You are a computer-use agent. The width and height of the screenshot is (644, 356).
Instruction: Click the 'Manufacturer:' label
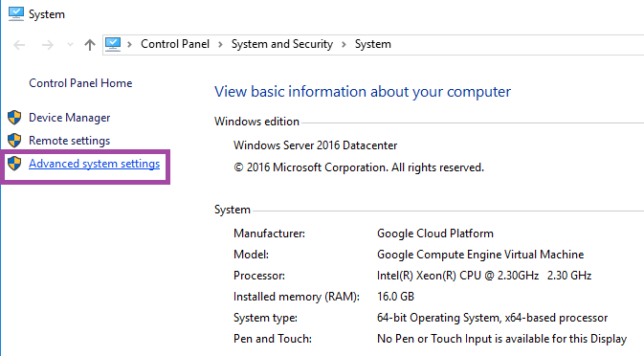(270, 234)
